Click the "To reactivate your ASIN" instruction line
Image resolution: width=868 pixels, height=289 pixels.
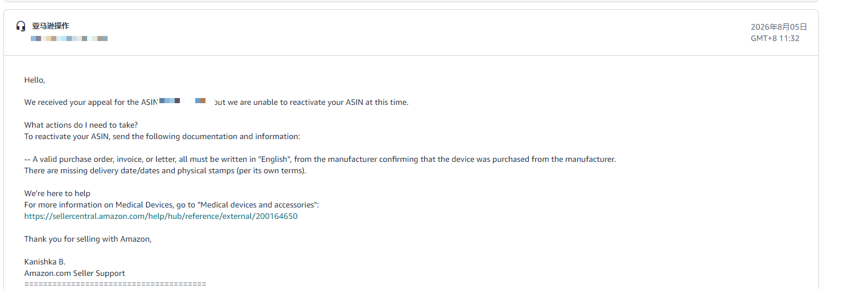(162, 137)
